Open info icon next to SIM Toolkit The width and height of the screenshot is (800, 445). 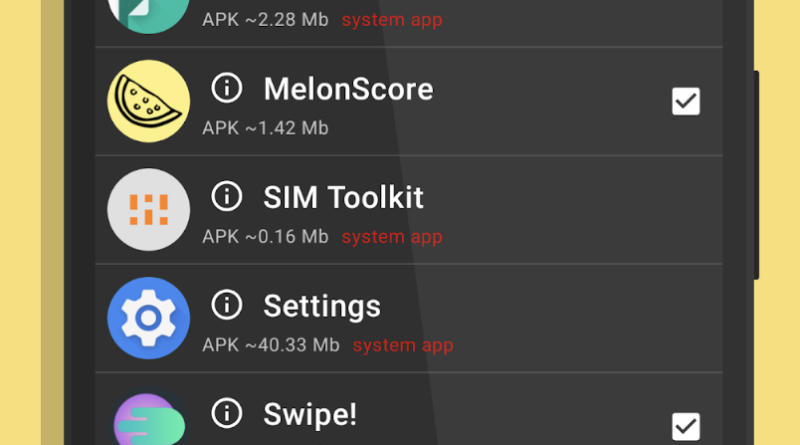tap(227, 196)
